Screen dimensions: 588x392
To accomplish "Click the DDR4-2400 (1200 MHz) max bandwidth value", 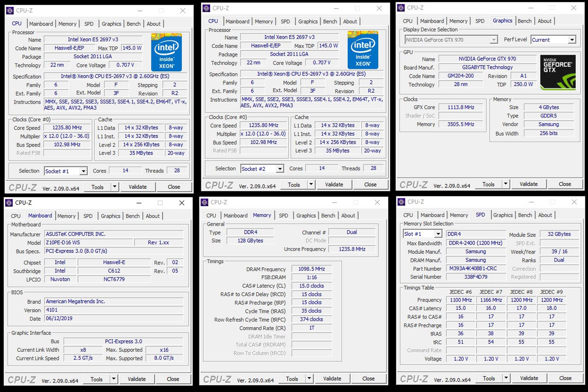I will tap(476, 243).
